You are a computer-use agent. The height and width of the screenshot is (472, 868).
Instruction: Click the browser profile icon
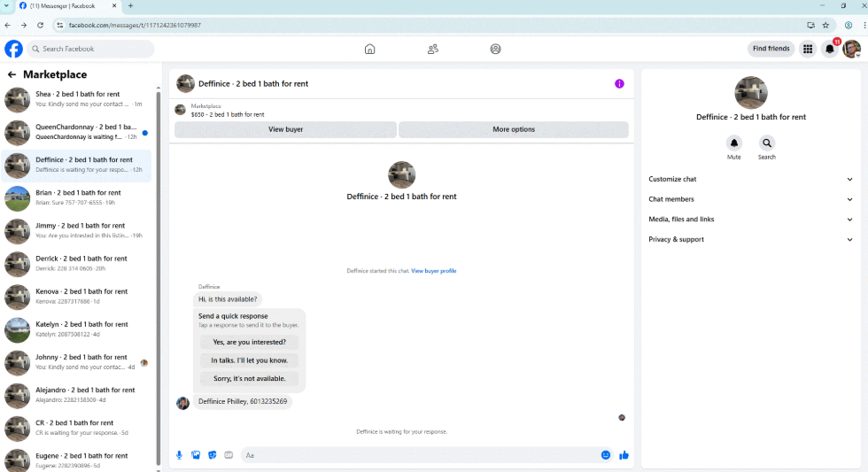click(x=849, y=25)
